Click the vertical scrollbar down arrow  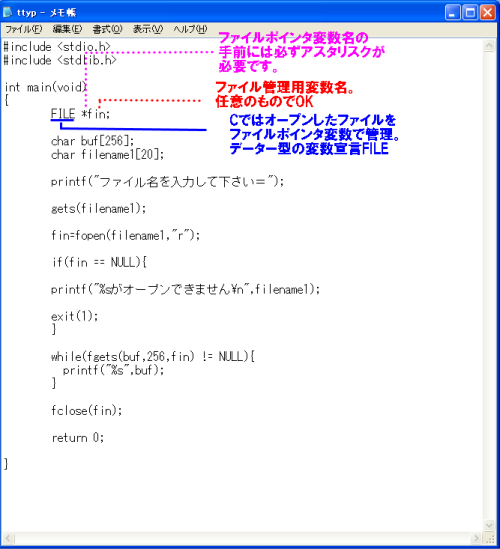[x=488, y=525]
